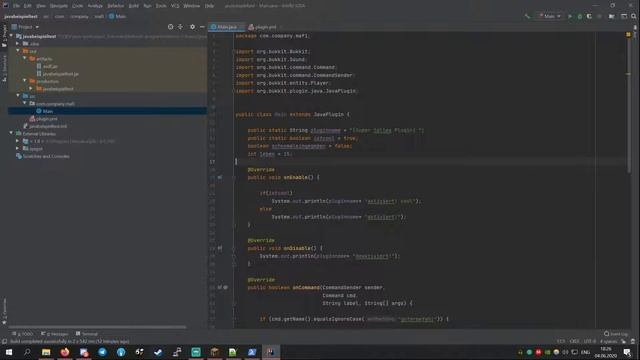This screenshot has width=640, height=360.
Task: Click the override gutter icon next to onEnable
Action: pos(220,178)
